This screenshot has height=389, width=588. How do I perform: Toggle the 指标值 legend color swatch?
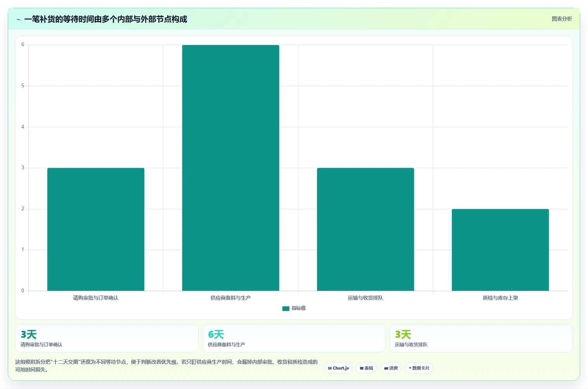286,308
